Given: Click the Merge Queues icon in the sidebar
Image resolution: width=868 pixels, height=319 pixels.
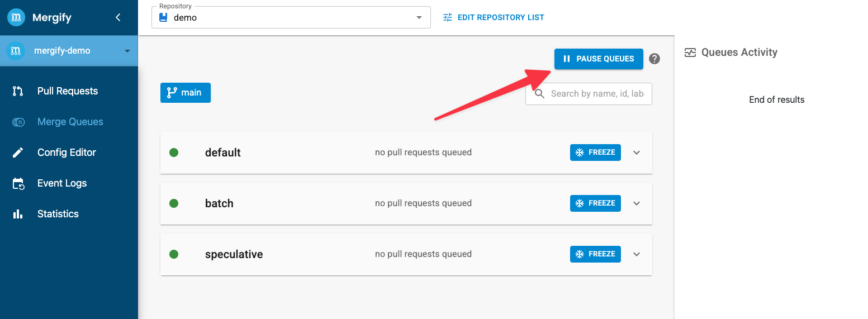Looking at the screenshot, I should [18, 122].
